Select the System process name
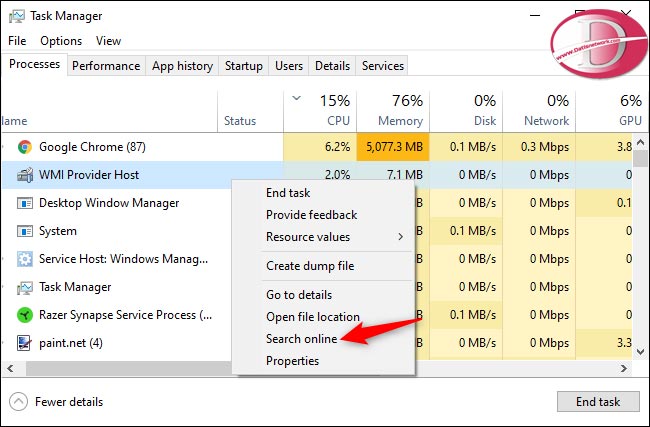The image size is (650, 427). coord(58,231)
